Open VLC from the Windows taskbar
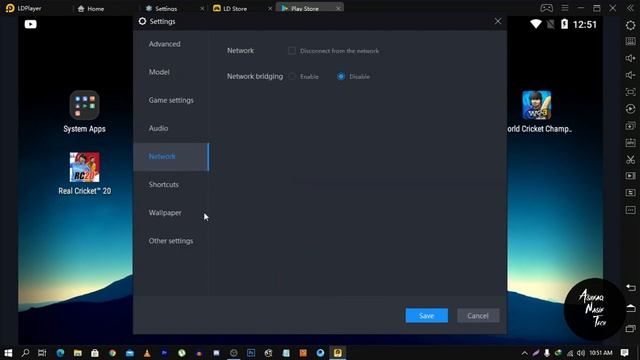640x360 pixels. click(147, 353)
